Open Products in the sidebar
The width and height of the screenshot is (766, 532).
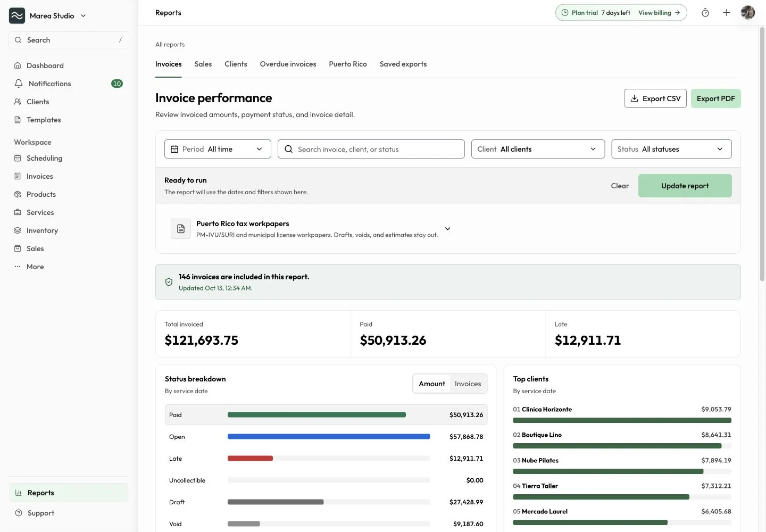point(69,194)
